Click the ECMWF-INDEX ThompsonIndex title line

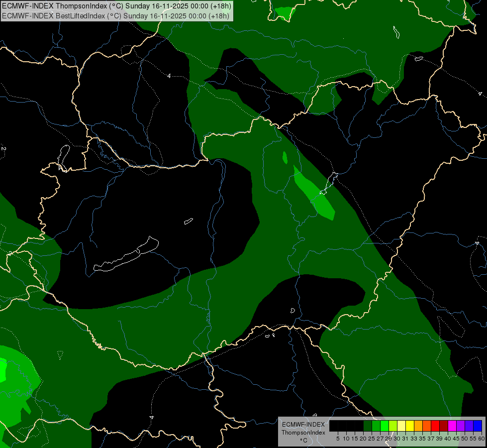116,6
